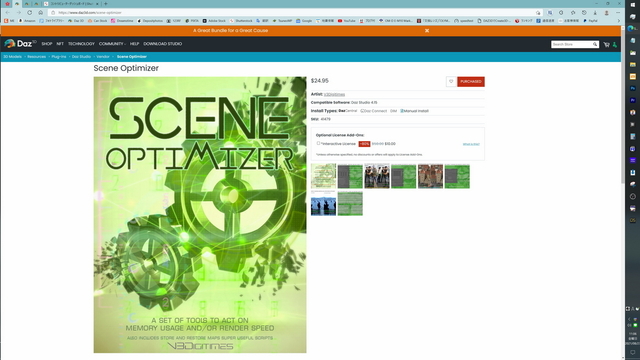Open the green user account icon
640x360 pixels.
[x=615, y=44]
